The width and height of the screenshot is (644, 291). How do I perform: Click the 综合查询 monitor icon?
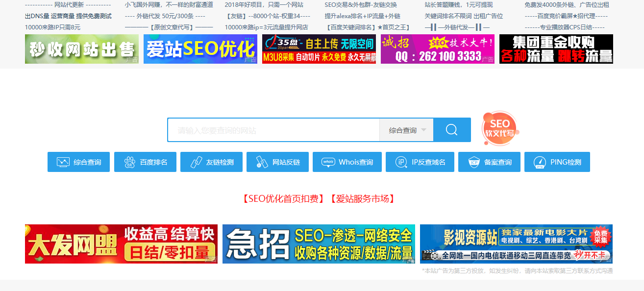click(63, 162)
